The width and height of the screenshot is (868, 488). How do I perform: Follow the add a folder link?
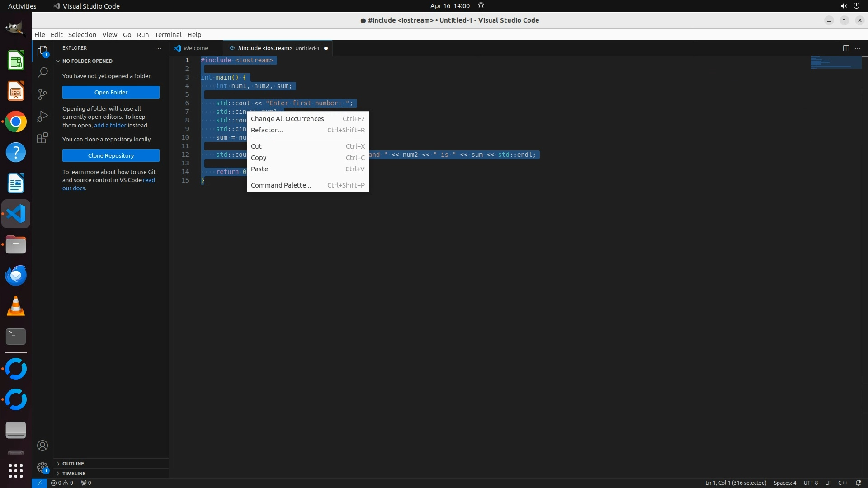click(x=110, y=125)
